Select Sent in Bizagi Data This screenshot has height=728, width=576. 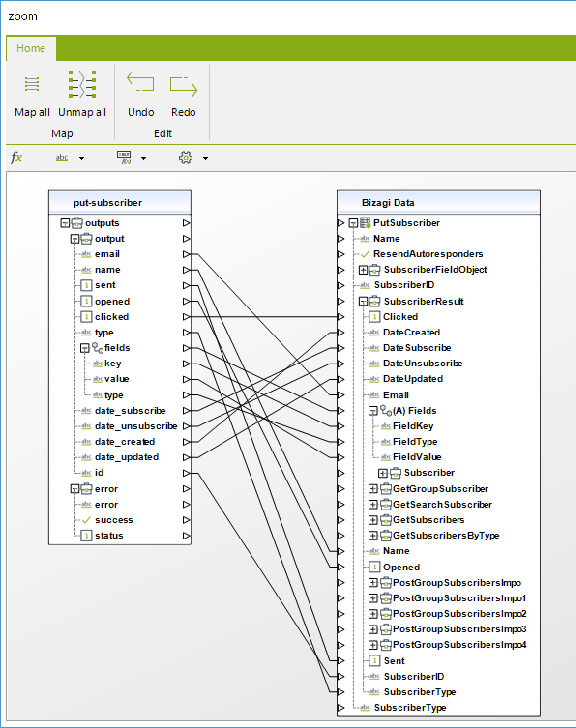click(x=394, y=661)
